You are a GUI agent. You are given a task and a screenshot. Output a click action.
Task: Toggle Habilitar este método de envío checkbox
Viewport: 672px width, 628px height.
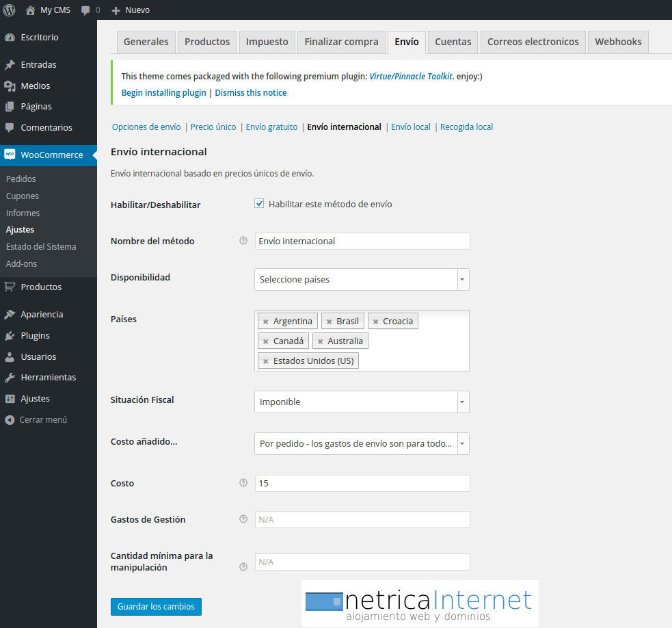259,204
